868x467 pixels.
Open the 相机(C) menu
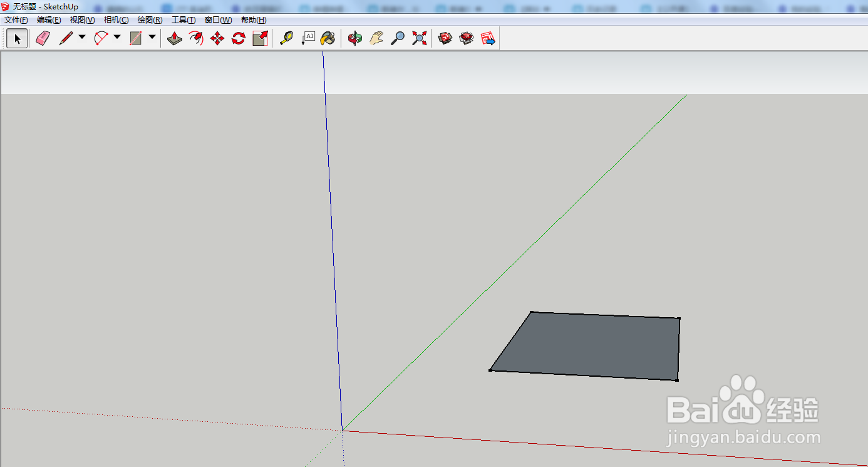[116, 20]
